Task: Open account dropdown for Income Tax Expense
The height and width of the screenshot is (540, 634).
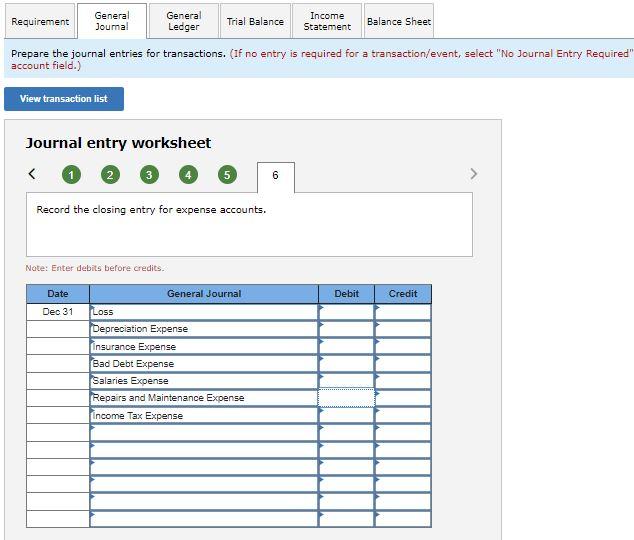Action: pos(204,415)
